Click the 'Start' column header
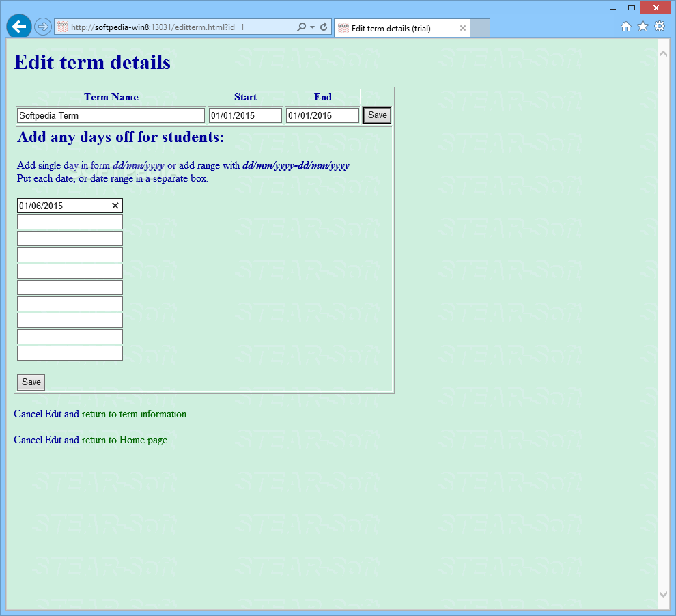 [245, 97]
